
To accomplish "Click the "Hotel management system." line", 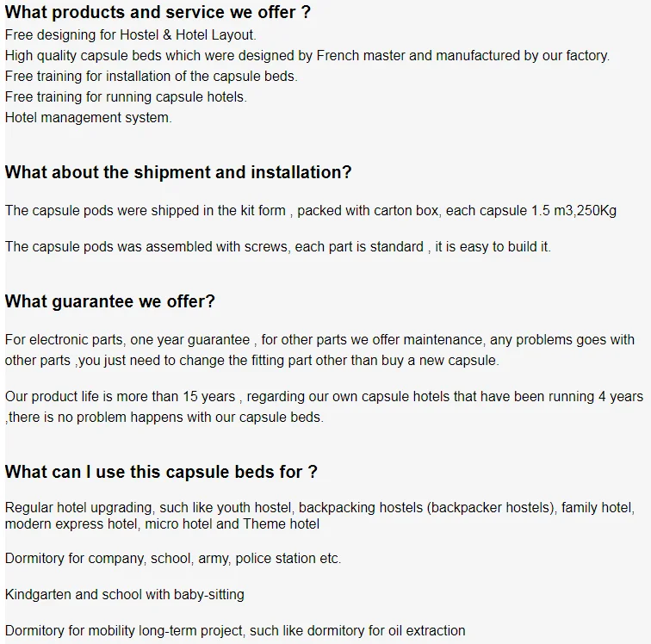I will click(x=88, y=118).
